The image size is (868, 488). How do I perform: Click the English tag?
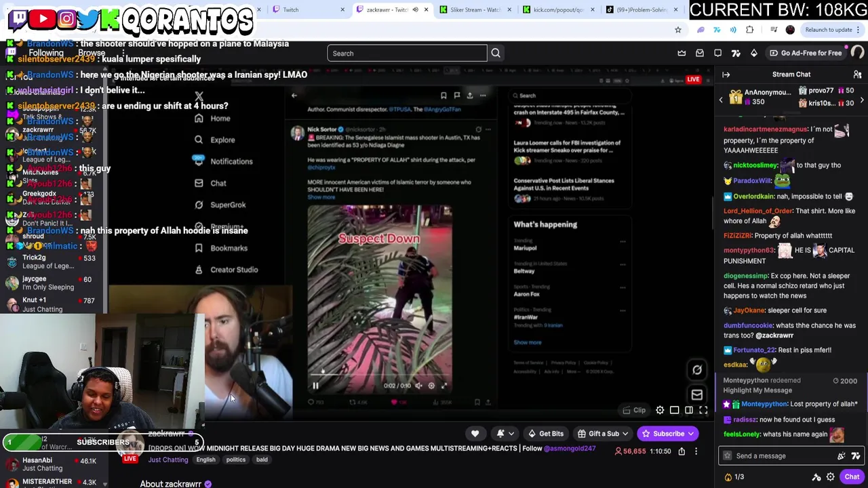click(x=205, y=460)
